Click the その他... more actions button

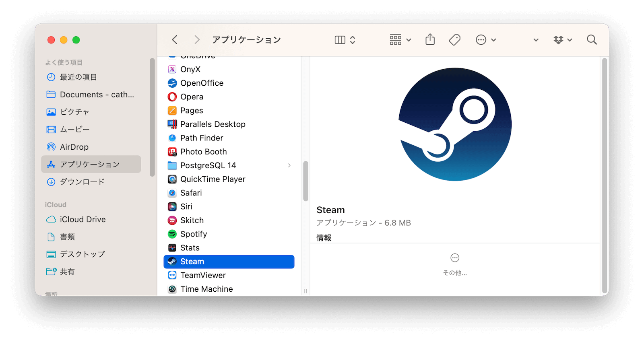[455, 264]
